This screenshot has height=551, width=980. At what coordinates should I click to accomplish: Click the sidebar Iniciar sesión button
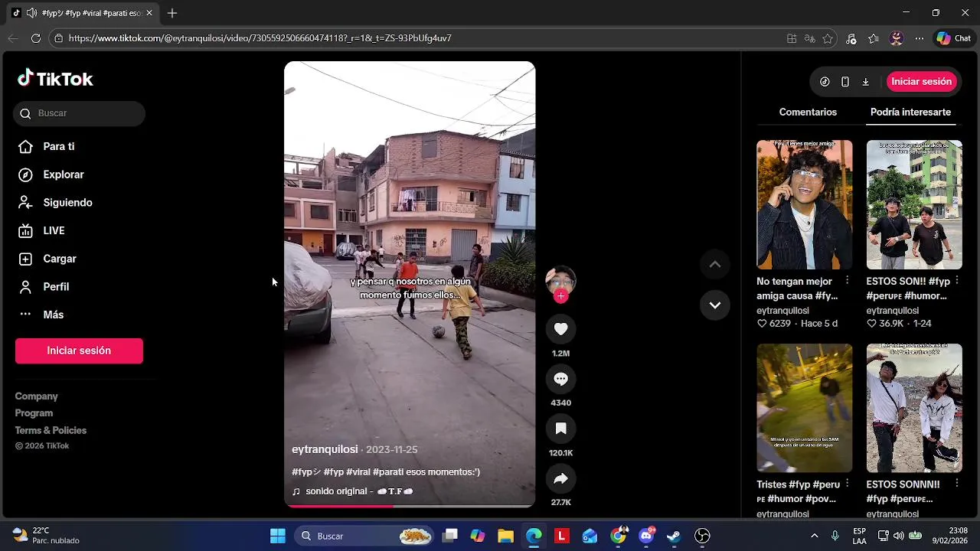(x=79, y=350)
